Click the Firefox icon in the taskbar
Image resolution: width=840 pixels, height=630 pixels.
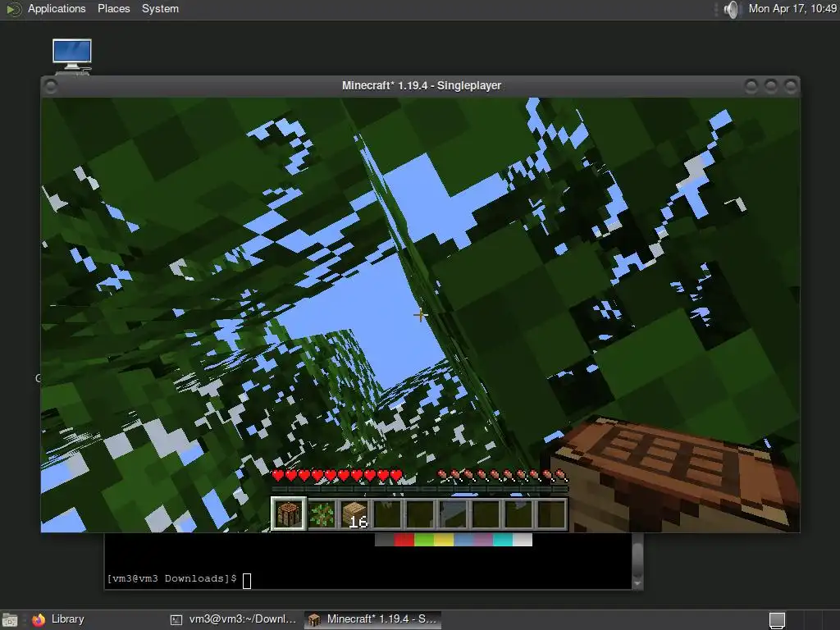tap(39, 620)
